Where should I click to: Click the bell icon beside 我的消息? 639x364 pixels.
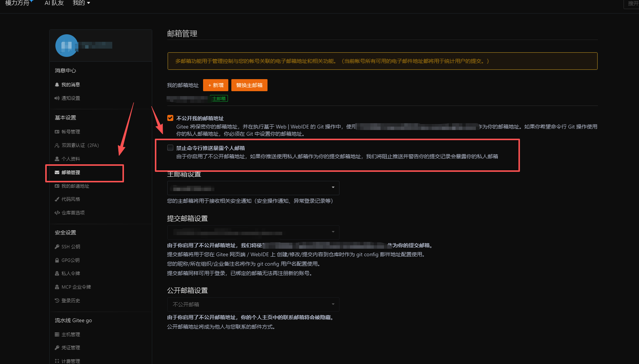point(57,85)
